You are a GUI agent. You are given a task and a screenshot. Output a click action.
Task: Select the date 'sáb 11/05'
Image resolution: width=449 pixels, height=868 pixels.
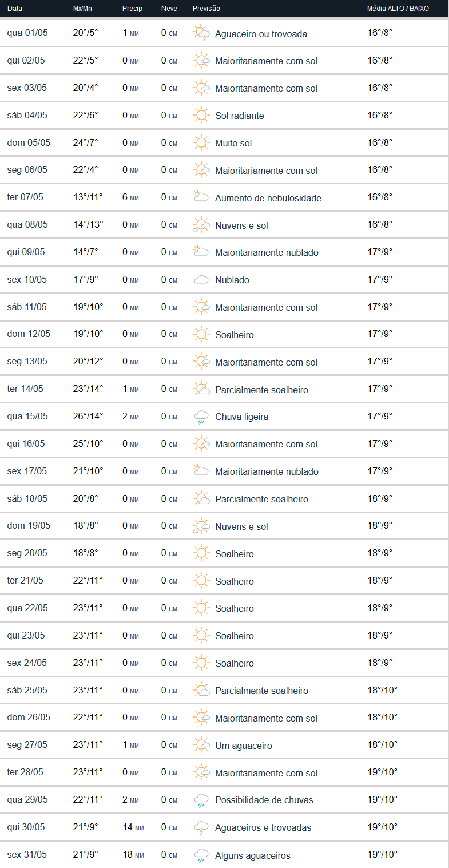click(x=27, y=307)
